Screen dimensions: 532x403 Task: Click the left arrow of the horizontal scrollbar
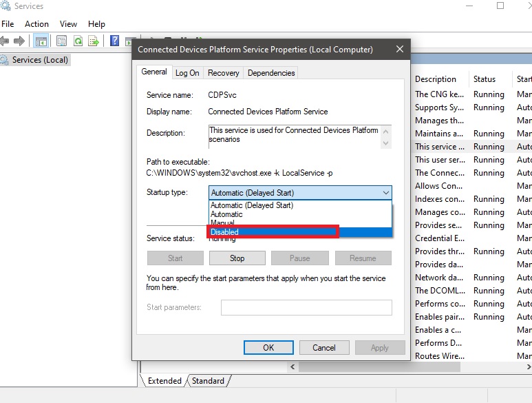[292, 366]
